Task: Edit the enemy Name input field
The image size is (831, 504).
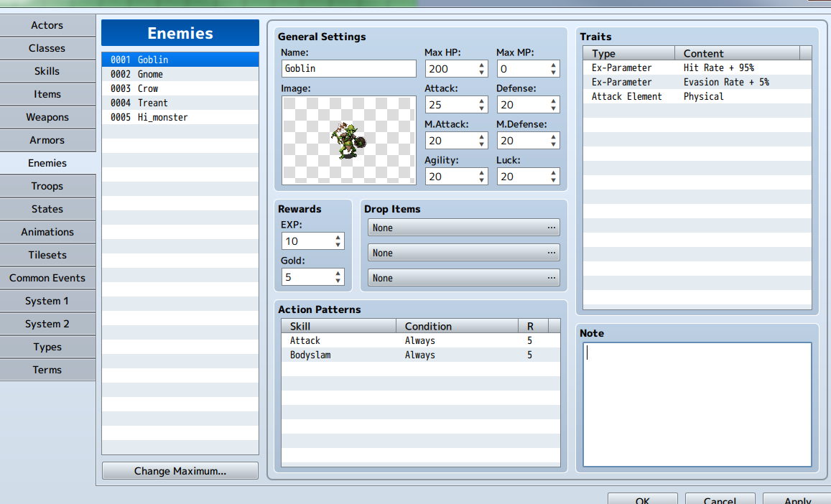Action: pos(348,68)
